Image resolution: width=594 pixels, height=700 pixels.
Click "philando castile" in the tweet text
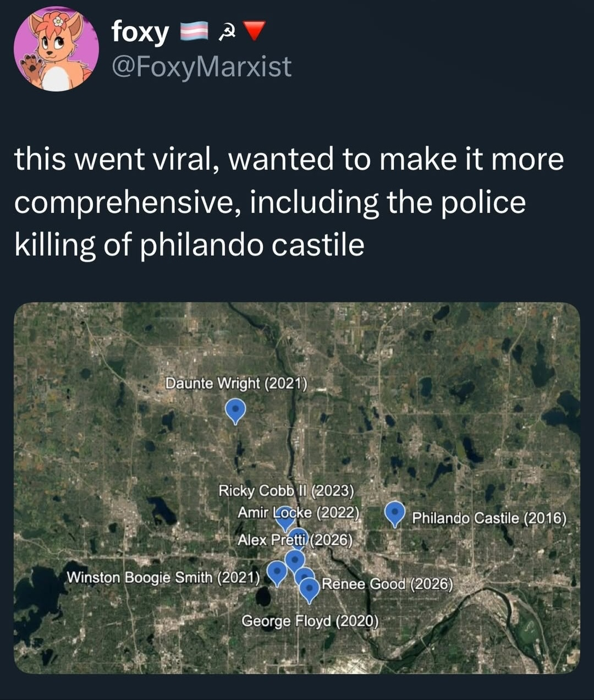(x=252, y=245)
